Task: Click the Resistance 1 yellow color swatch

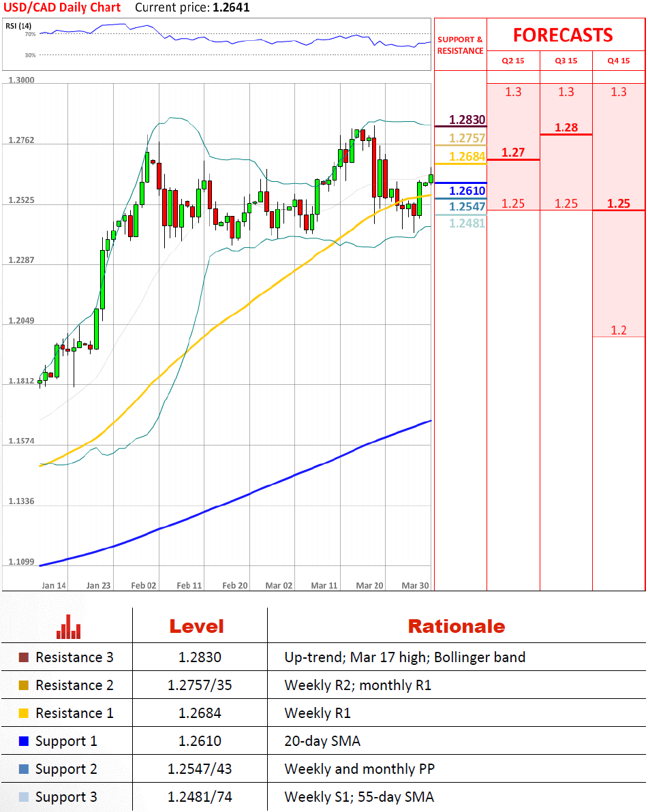Action: coord(23,713)
